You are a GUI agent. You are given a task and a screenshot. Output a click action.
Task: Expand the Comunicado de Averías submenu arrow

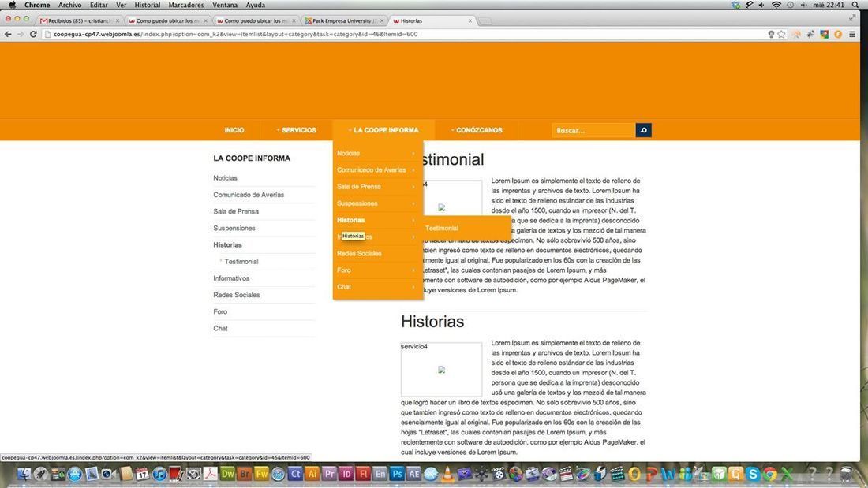(x=413, y=169)
